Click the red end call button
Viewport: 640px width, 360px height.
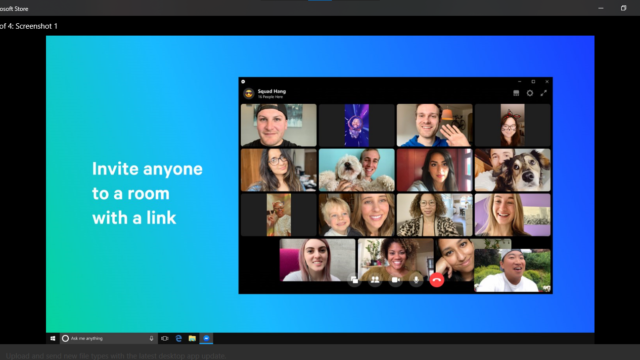(x=437, y=280)
